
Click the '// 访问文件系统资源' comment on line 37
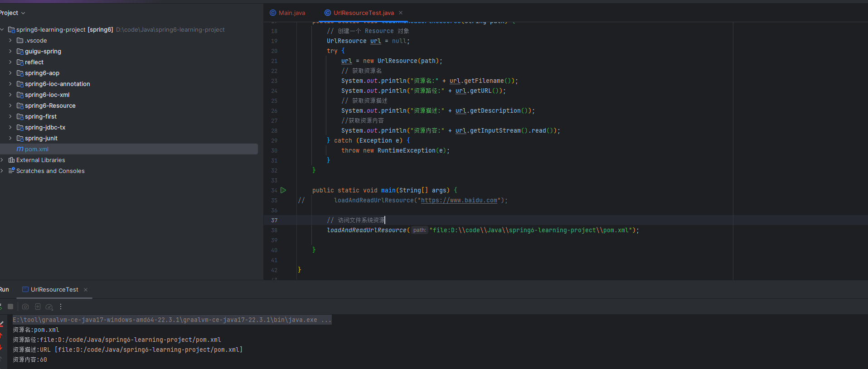point(356,220)
